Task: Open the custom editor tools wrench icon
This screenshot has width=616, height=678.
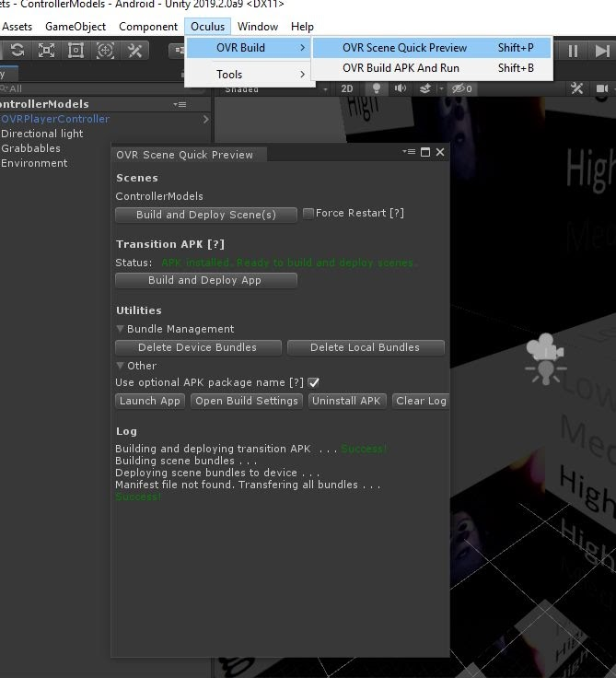Action: click(135, 51)
